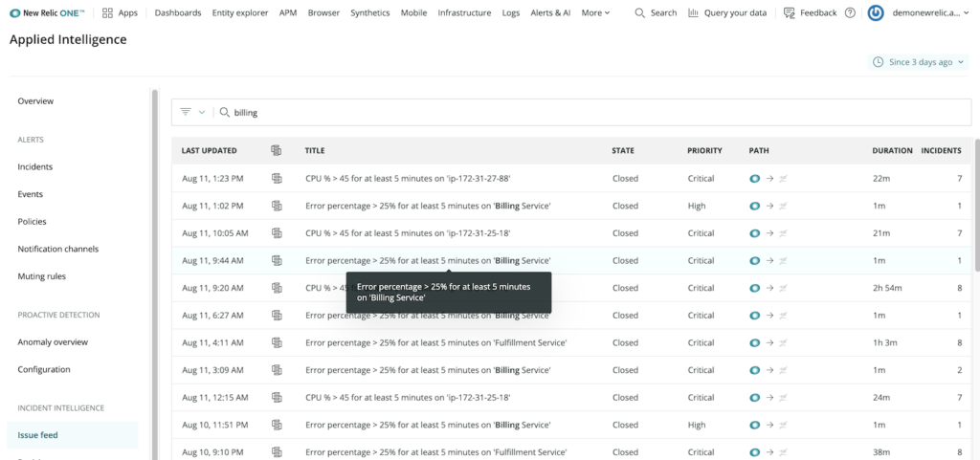Open Configuration in the sidebar

point(44,369)
